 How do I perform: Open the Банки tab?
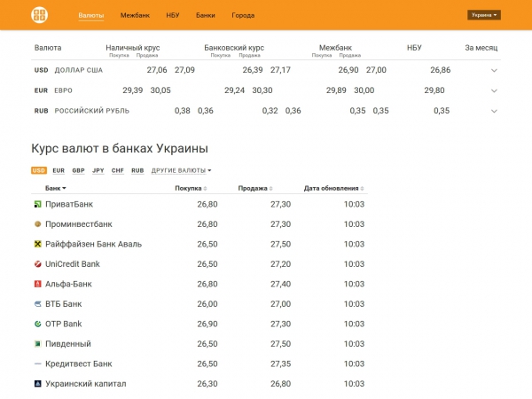click(206, 15)
